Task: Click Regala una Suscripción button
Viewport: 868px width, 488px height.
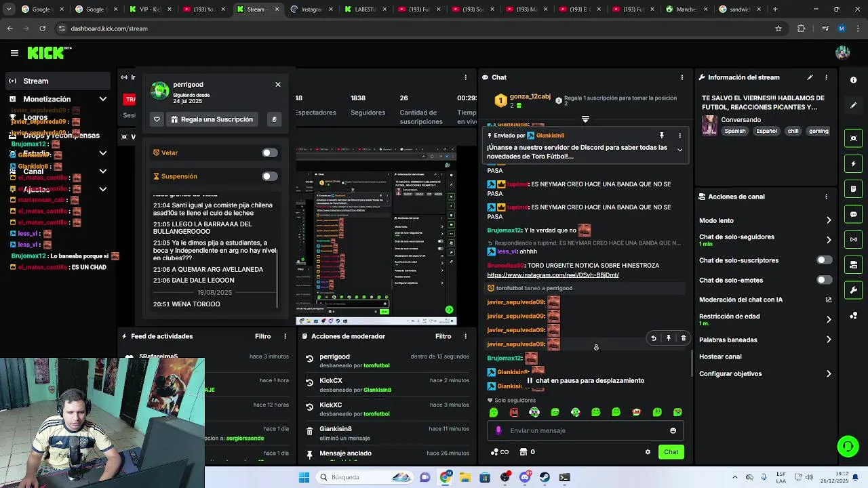Action: tap(212, 119)
